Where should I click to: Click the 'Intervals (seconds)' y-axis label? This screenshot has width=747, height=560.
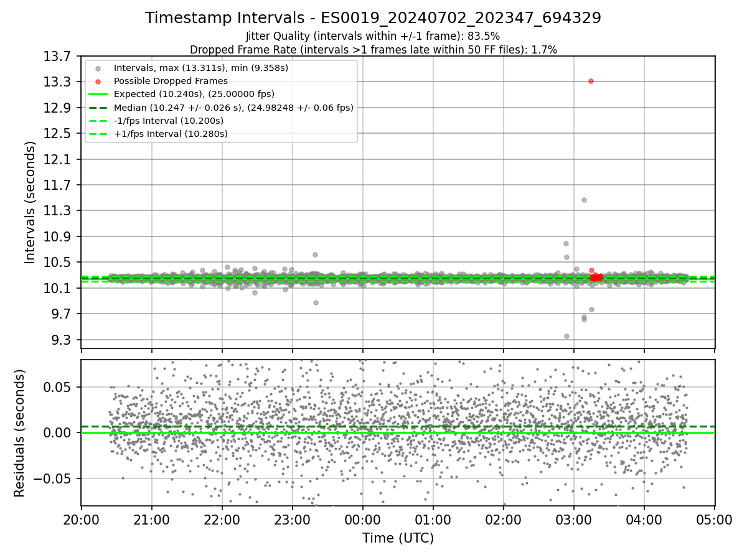[31, 202]
